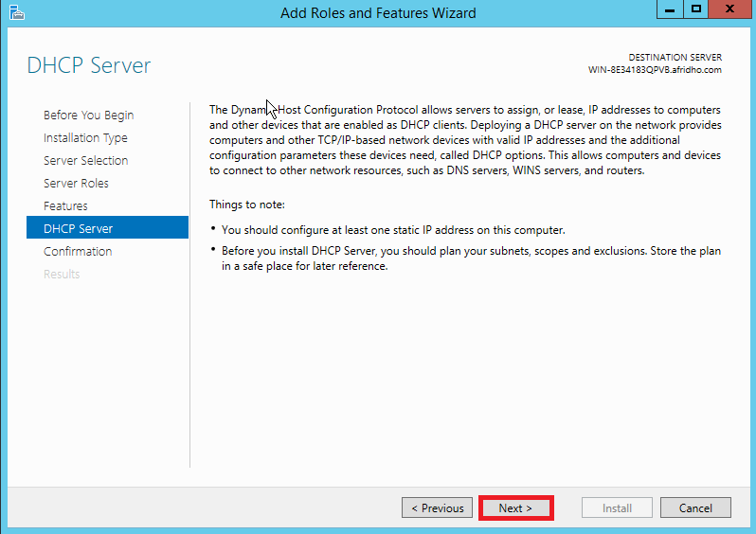Click the subnets and scopes planning note
Viewport: 756px width, 534px height.
click(471, 258)
